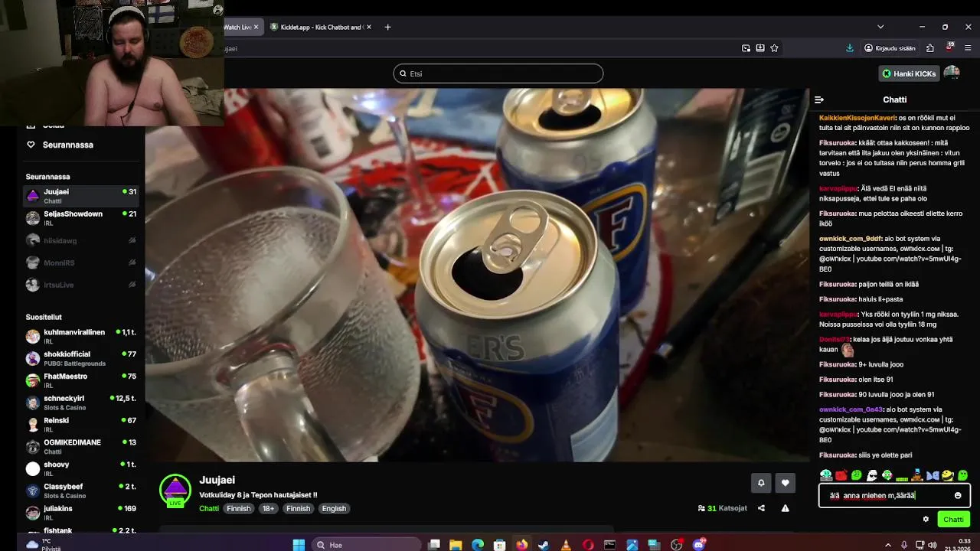This screenshot has width=980, height=551.
Task: Click the green Chatti category link under title
Action: [x=209, y=508]
